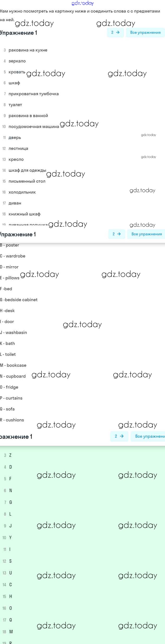
Task: Click the entry "G -bedside cabinet"
Action: (x=19, y=300)
